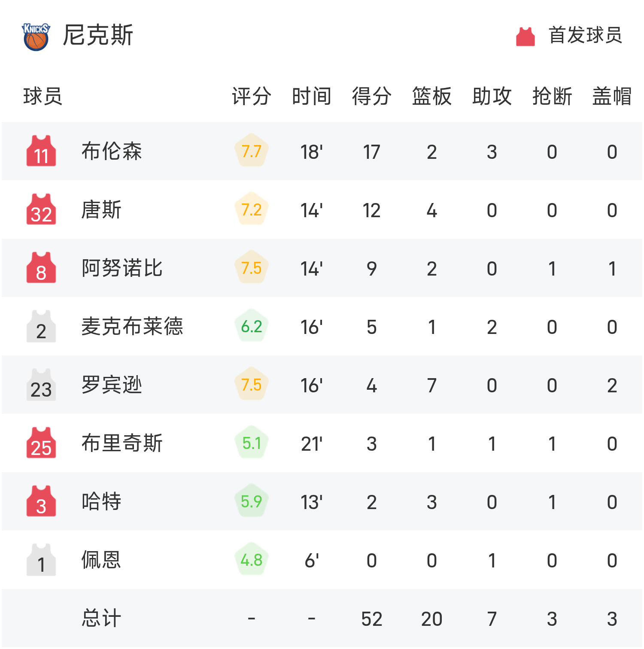Click 佩恩's green 4.8 rating badge
This screenshot has width=644, height=649.
tap(252, 560)
